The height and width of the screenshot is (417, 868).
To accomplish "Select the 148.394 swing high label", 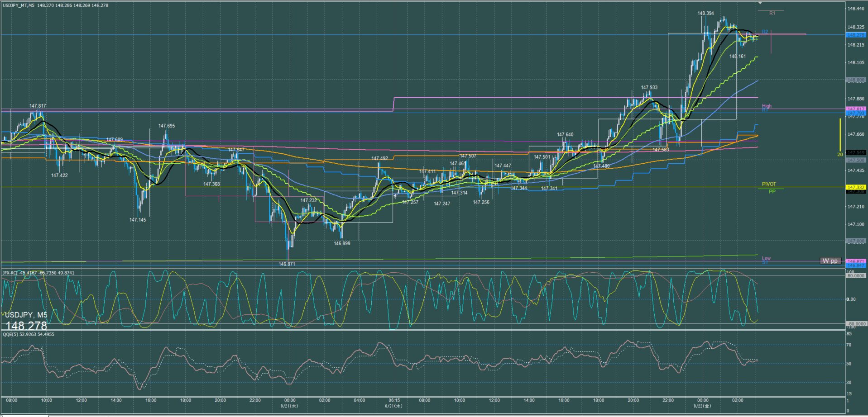I will coord(705,14).
